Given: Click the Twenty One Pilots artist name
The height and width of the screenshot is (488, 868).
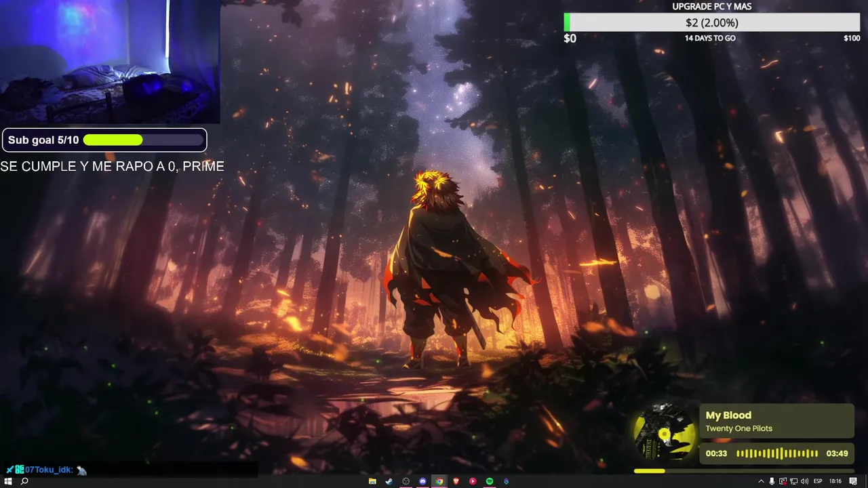Looking at the screenshot, I should [x=738, y=428].
